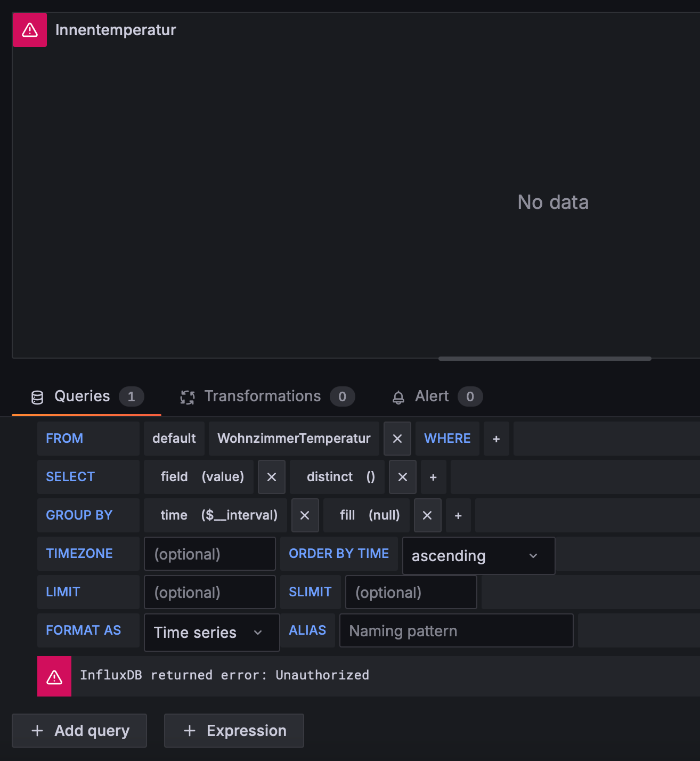Edit the time ($__interval) group by

pos(215,515)
